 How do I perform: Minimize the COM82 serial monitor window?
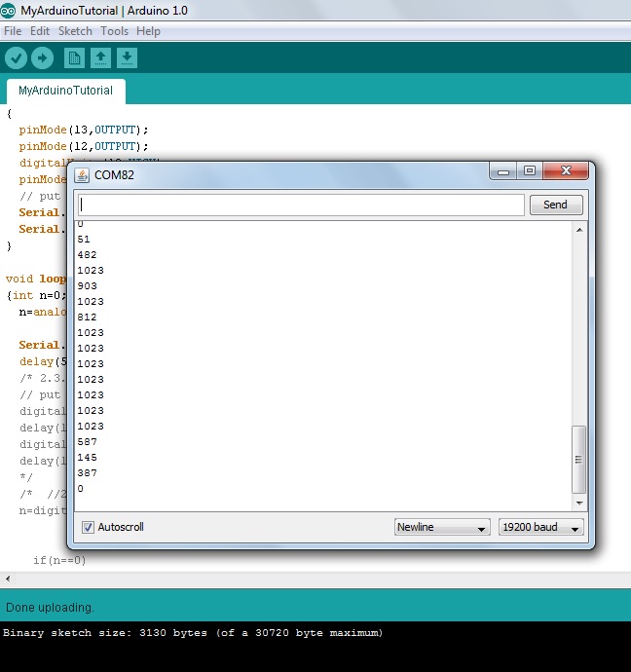tap(503, 171)
